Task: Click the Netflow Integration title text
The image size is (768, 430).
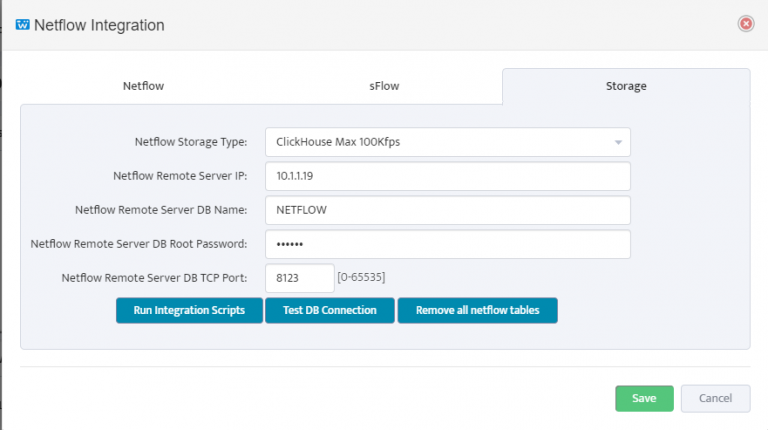Action: pyautogui.click(x=99, y=25)
